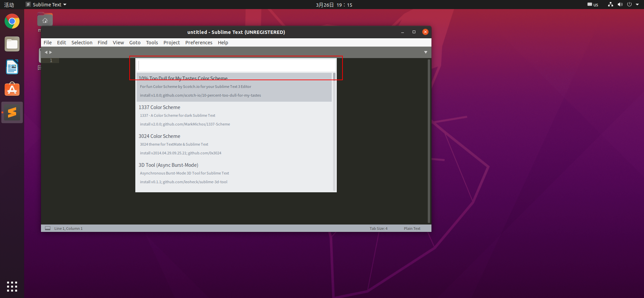Open the File menu

pos(48,43)
